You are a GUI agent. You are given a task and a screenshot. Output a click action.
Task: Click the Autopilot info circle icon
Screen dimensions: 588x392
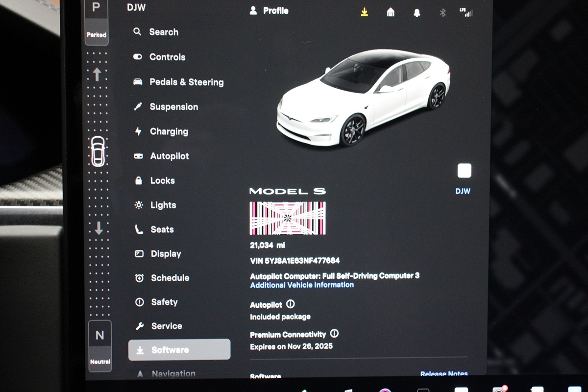coord(290,304)
